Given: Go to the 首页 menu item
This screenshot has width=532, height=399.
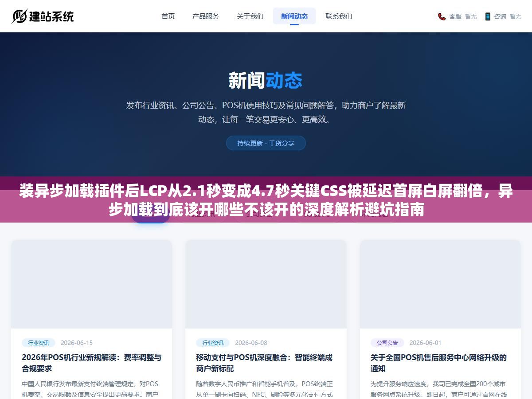Looking at the screenshot, I should 168,16.
